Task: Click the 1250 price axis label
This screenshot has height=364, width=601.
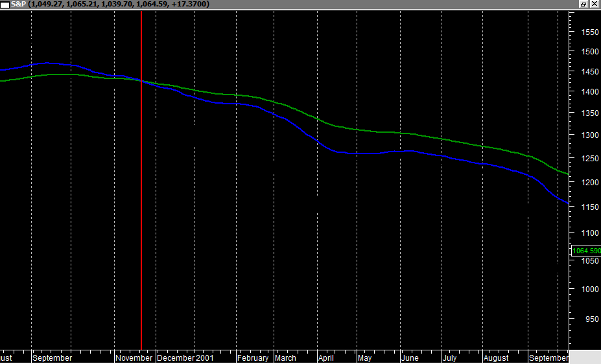Action: click(590, 158)
